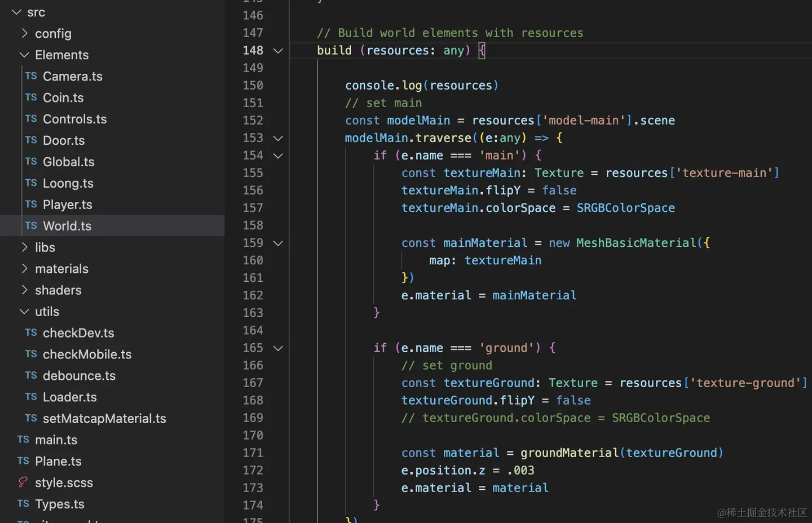Click line number 150 in the gutter

tap(253, 85)
